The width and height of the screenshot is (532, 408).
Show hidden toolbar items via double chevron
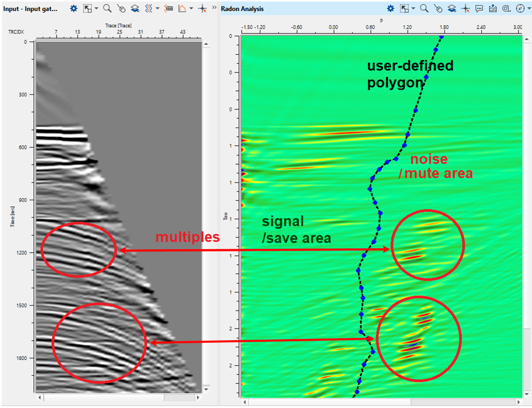215,9
